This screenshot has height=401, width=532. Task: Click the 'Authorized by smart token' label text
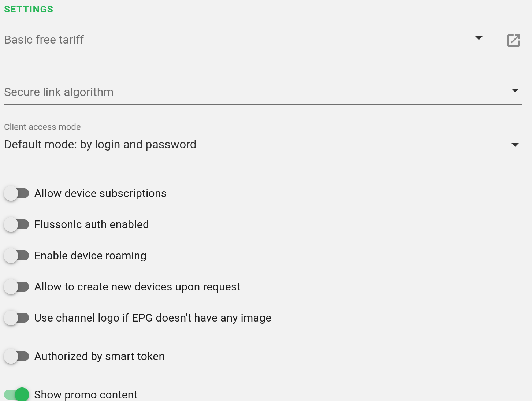click(x=99, y=356)
